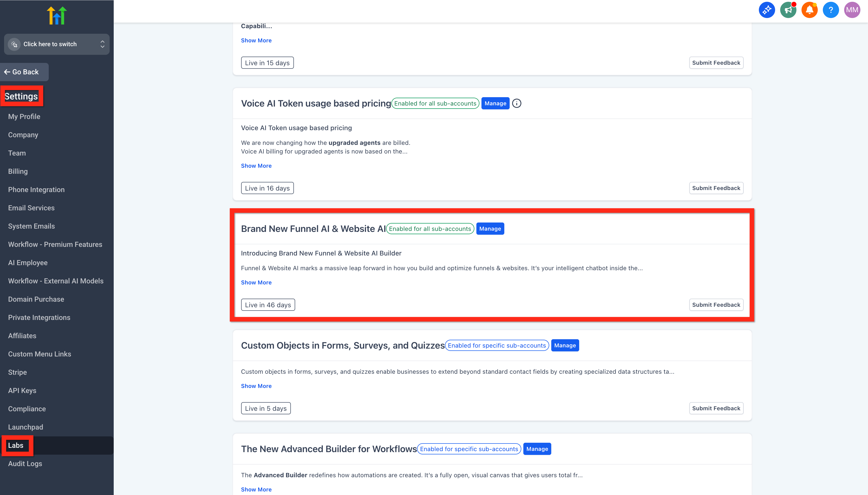This screenshot has width=868, height=495.
Task: Click the help question mark icon
Action: click(x=831, y=10)
